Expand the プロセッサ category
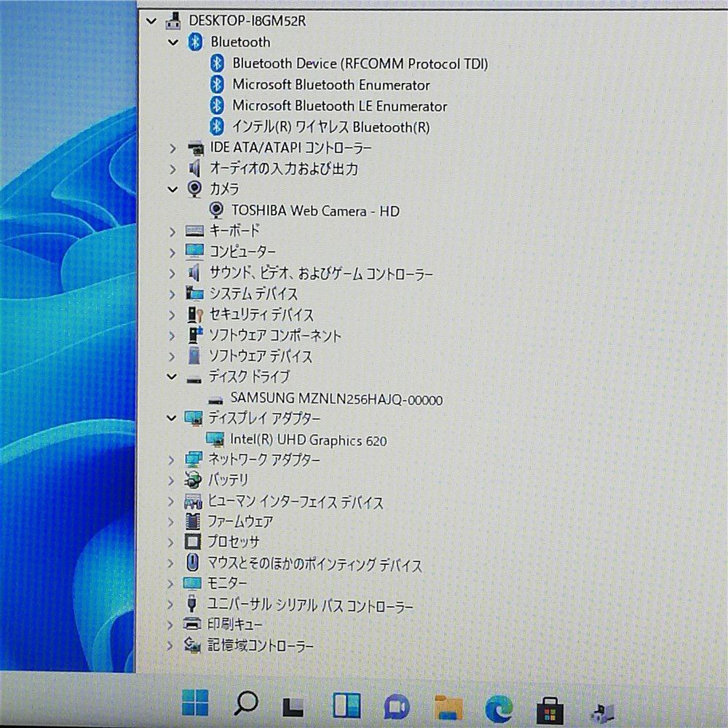 click(171, 542)
